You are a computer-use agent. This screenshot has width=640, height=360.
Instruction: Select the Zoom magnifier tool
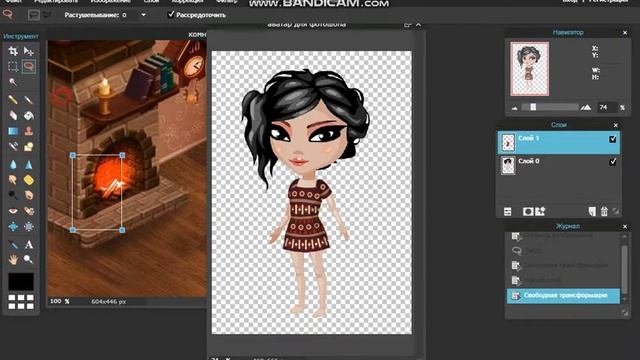coord(29,259)
